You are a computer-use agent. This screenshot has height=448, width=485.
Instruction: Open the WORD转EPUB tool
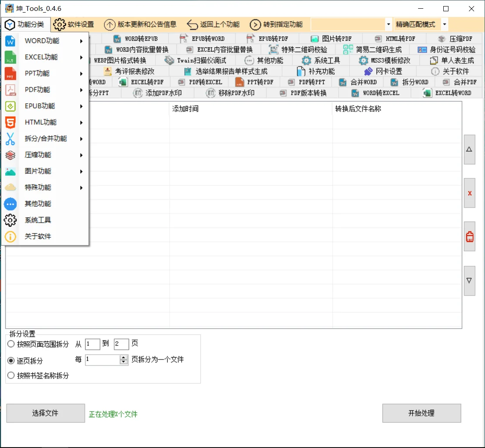[x=136, y=39]
